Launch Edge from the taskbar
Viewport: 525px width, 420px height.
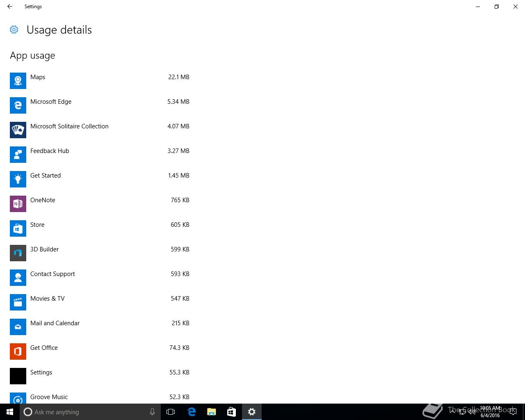[192, 412]
